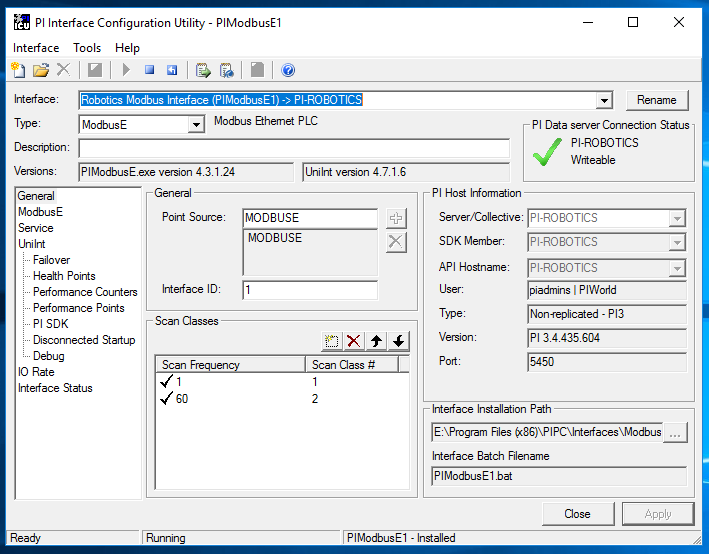The width and height of the screenshot is (709, 554).
Task: Select UniInt in the tree
Action: 32,244
